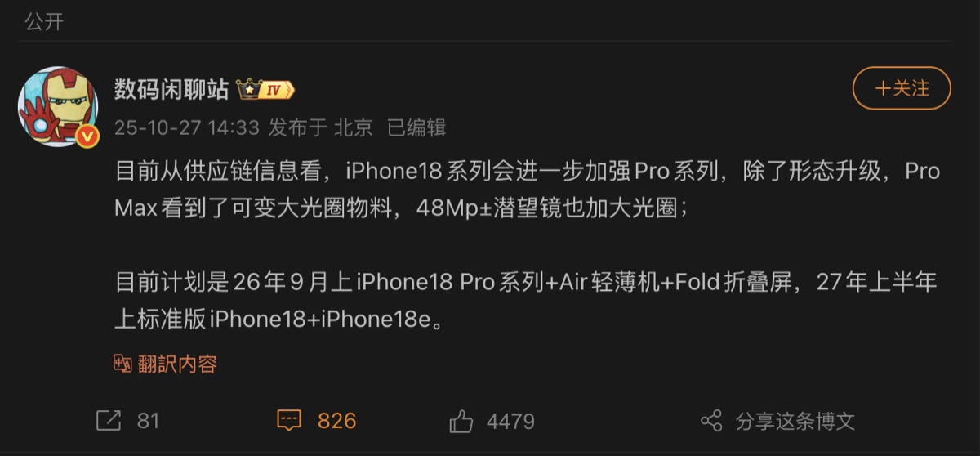Open repost count 81
Viewport: 980px width, 456px height.
click(148, 421)
